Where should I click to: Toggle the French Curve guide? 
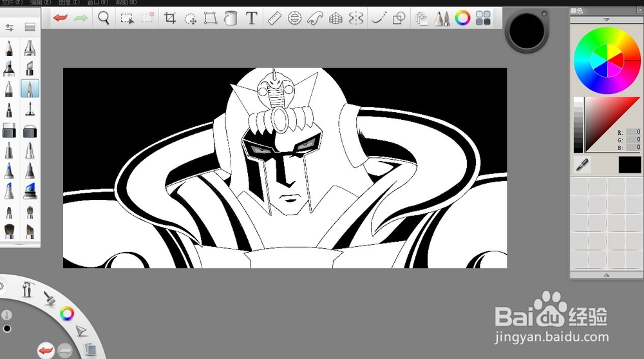315,18
